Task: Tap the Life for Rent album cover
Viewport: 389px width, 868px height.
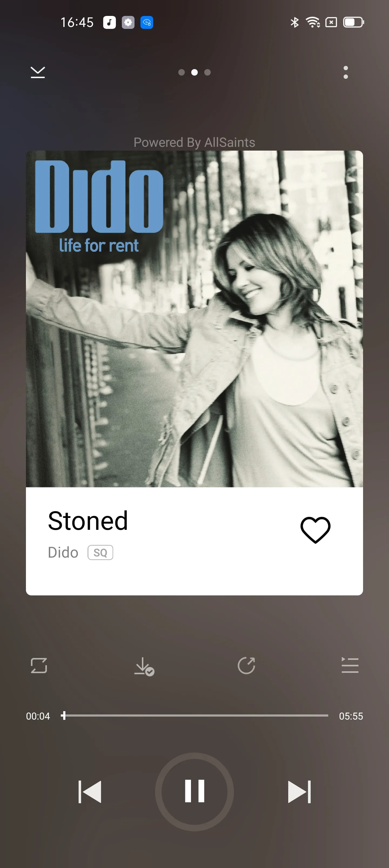Action: (194, 319)
